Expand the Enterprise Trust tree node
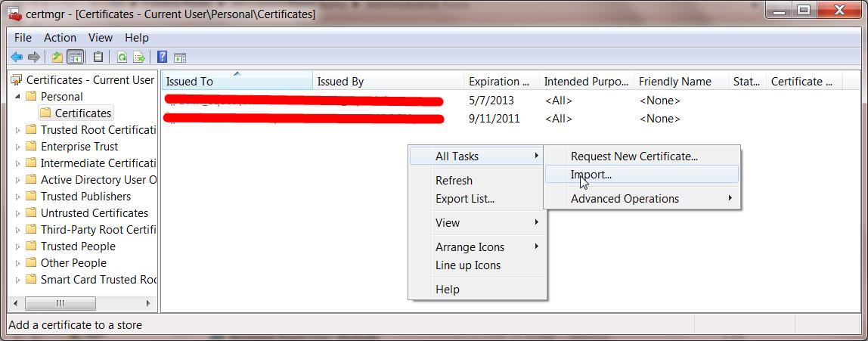868x341 pixels. point(17,147)
